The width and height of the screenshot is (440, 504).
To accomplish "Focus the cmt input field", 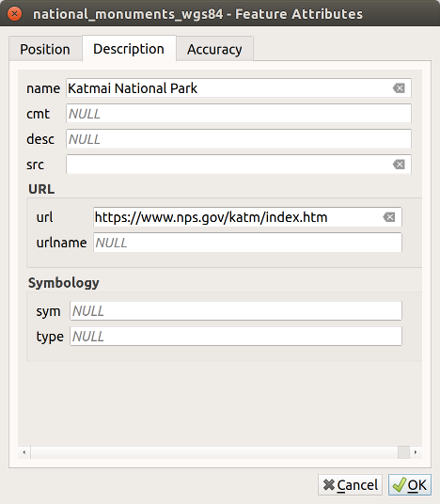I will point(239,114).
